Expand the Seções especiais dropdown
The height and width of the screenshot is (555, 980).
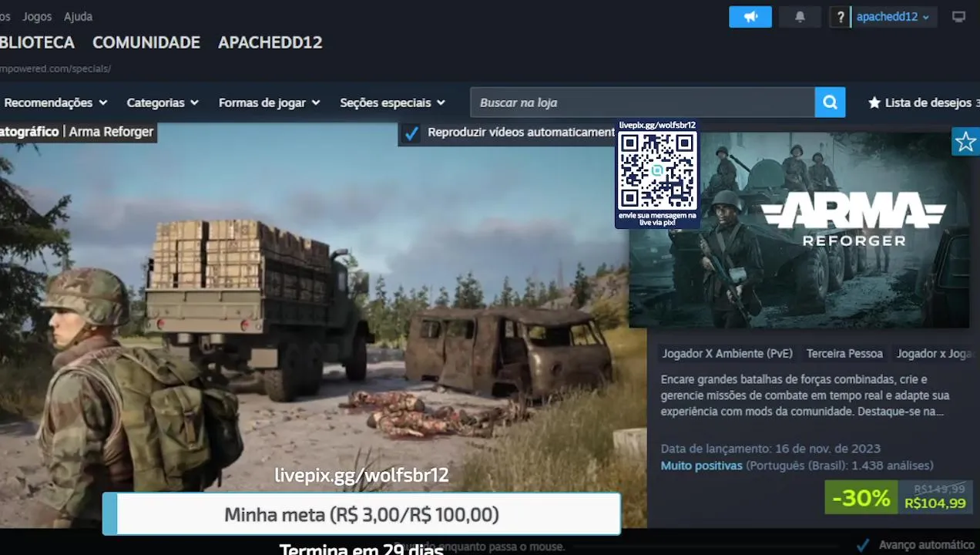pos(392,103)
